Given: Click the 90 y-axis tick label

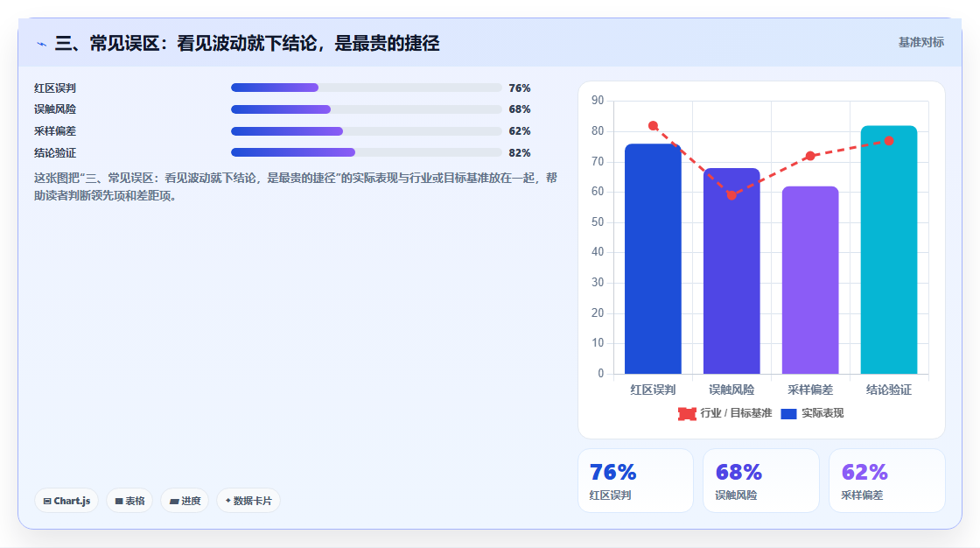Looking at the screenshot, I should tap(598, 101).
